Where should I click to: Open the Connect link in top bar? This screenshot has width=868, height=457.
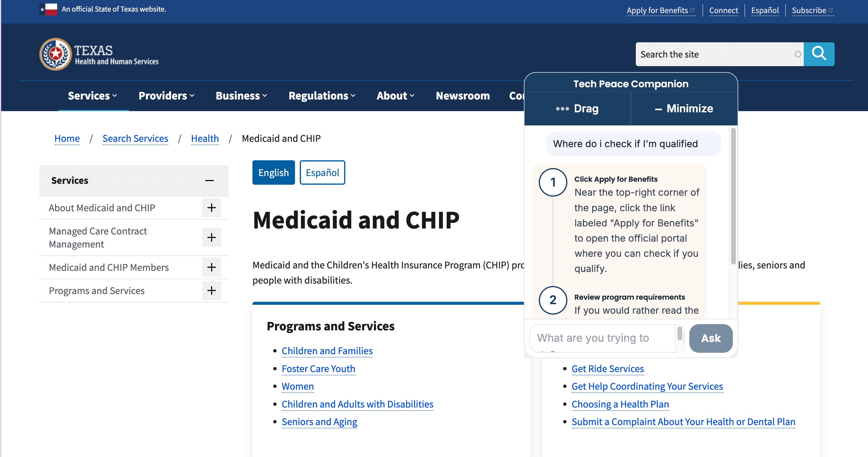[x=723, y=10]
